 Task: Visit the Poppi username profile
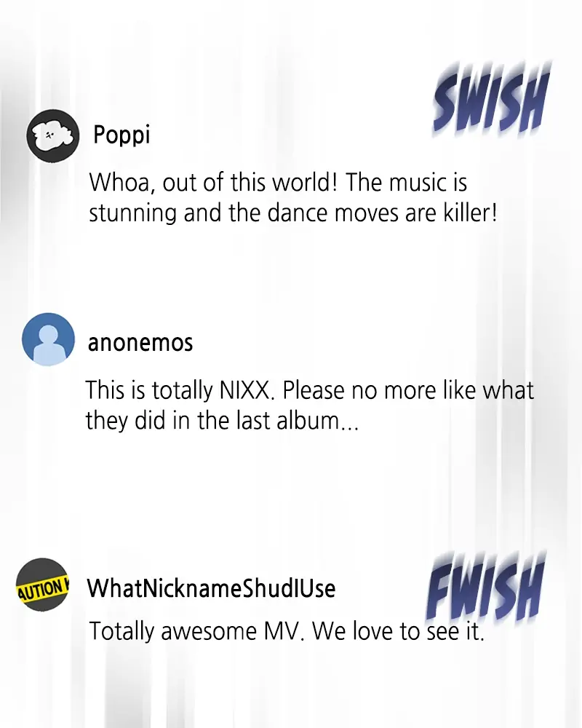click(x=121, y=135)
